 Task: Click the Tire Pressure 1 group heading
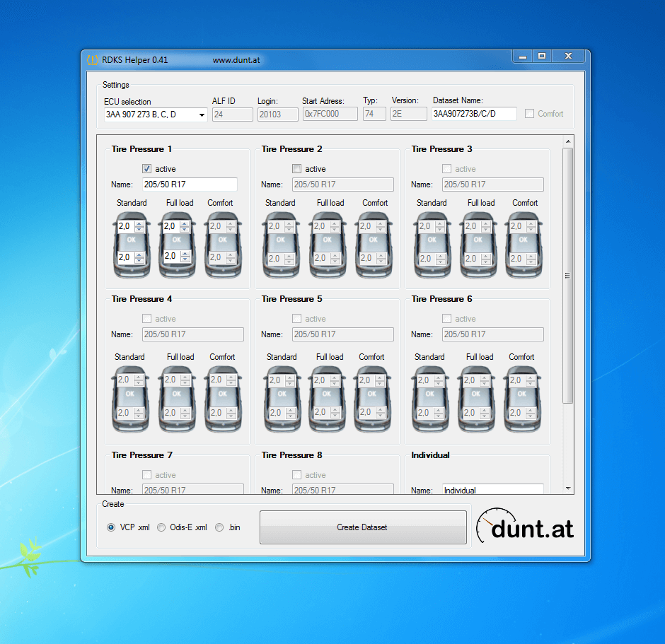[x=141, y=149]
